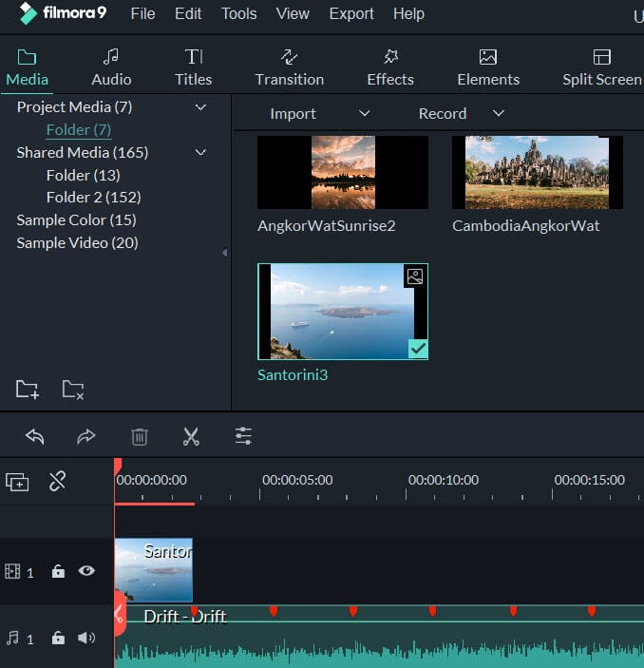Screen dimensions: 644x668
Task: Click the video track 1 filmstrip icon
Action: [x=12, y=571]
